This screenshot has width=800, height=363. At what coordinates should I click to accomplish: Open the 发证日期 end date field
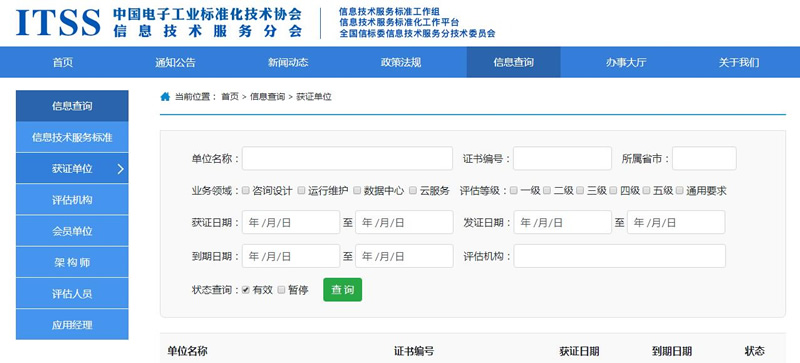coord(676,222)
